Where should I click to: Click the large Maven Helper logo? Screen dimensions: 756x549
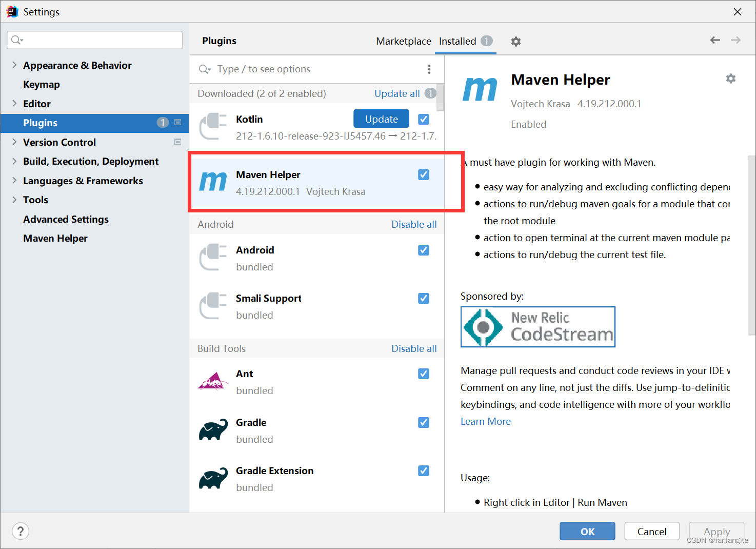click(480, 89)
